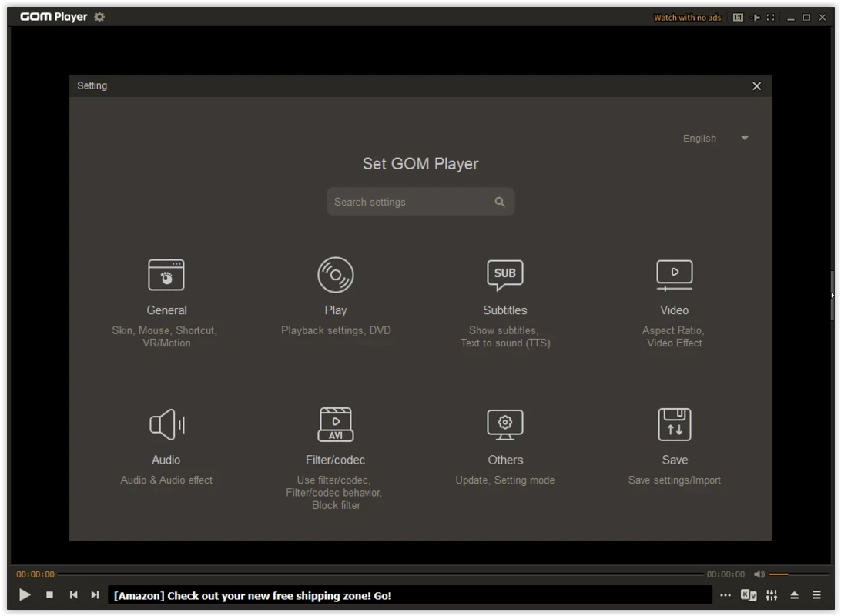Open the Save settings floppy icon
Viewport: 841px width, 616px height.
tap(675, 424)
